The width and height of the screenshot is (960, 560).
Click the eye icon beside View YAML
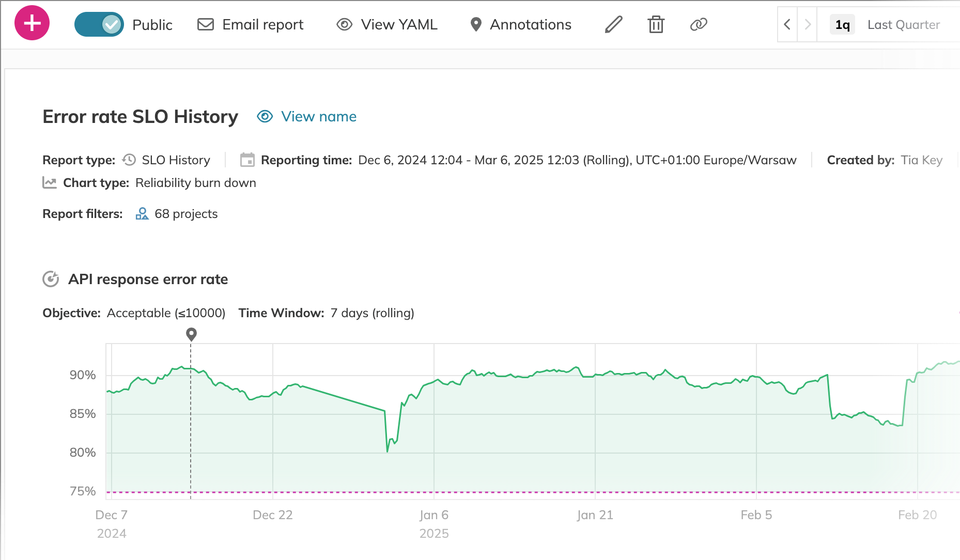pos(345,24)
